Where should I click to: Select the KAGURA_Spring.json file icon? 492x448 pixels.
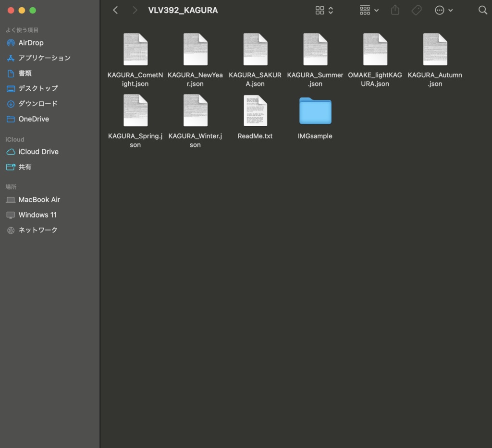(135, 110)
